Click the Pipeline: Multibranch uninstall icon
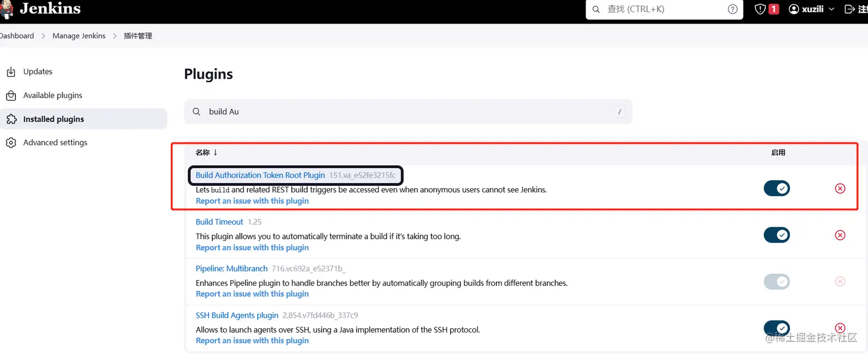 coord(840,281)
